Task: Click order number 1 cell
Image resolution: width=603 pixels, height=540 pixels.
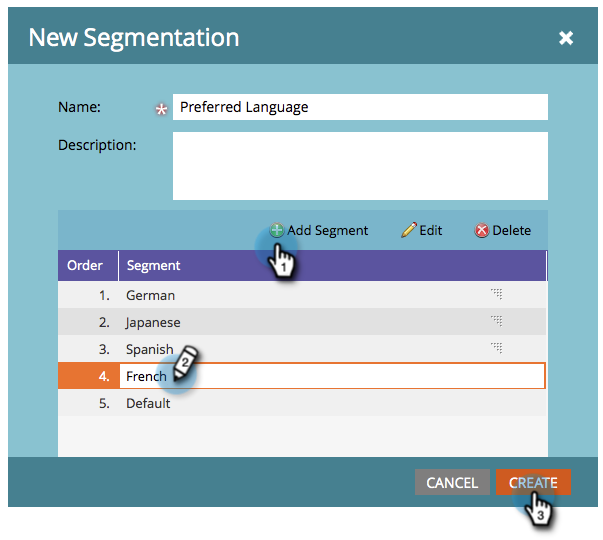Action: 103,295
